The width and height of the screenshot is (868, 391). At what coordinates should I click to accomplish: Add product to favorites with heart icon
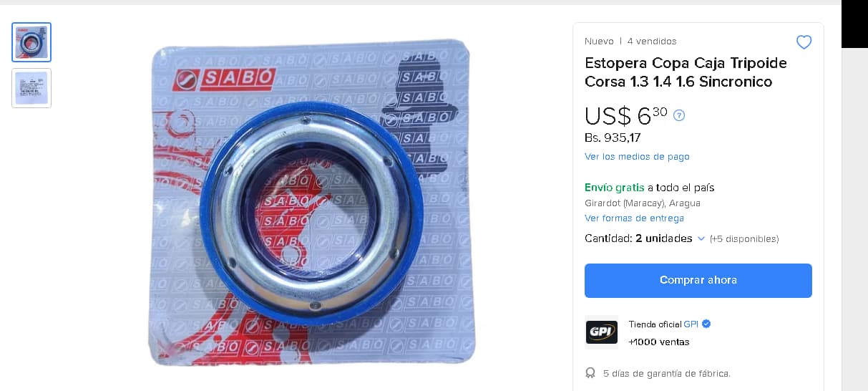[804, 42]
